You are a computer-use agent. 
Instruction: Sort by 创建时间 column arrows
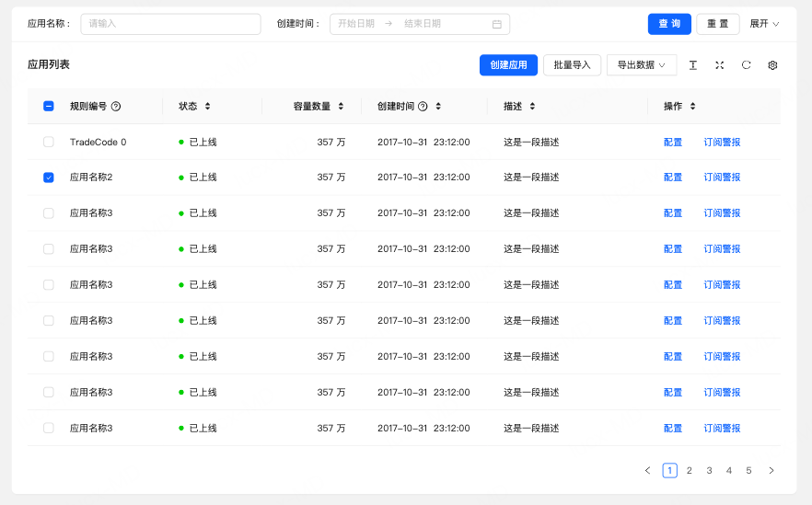438,106
